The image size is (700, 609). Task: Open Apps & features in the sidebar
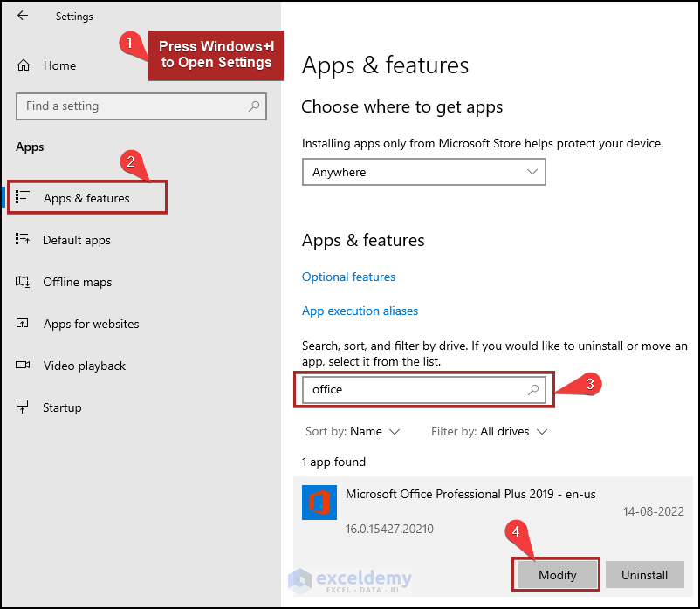pyautogui.click(x=86, y=198)
